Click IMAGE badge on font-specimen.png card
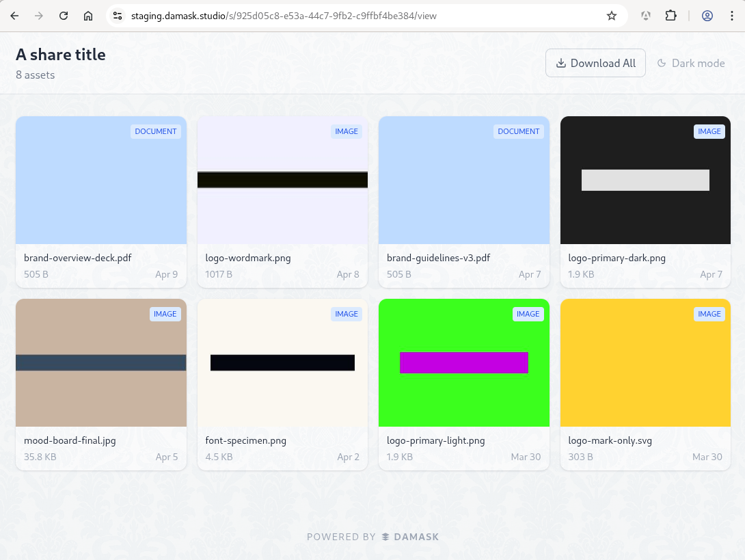Viewport: 745px width, 560px height. [x=347, y=314]
